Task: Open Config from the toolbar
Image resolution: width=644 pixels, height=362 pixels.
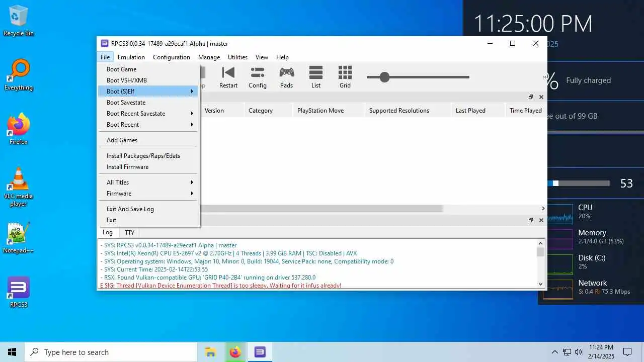Action: click(x=257, y=77)
